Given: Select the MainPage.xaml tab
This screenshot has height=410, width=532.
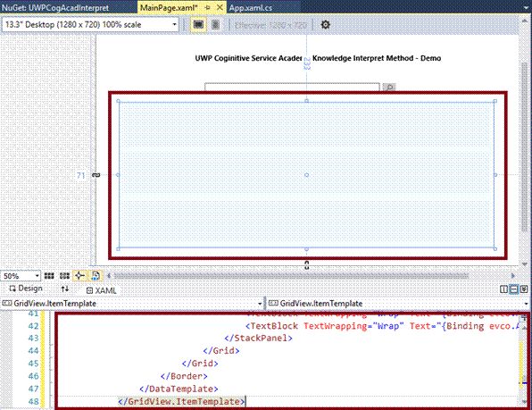Looking at the screenshot, I should (x=169, y=8).
